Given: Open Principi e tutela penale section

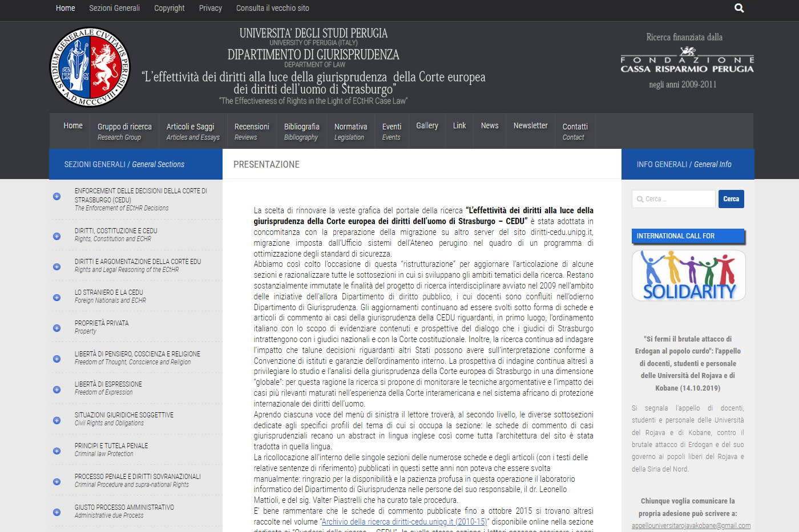Looking at the screenshot, I should coord(111,449).
